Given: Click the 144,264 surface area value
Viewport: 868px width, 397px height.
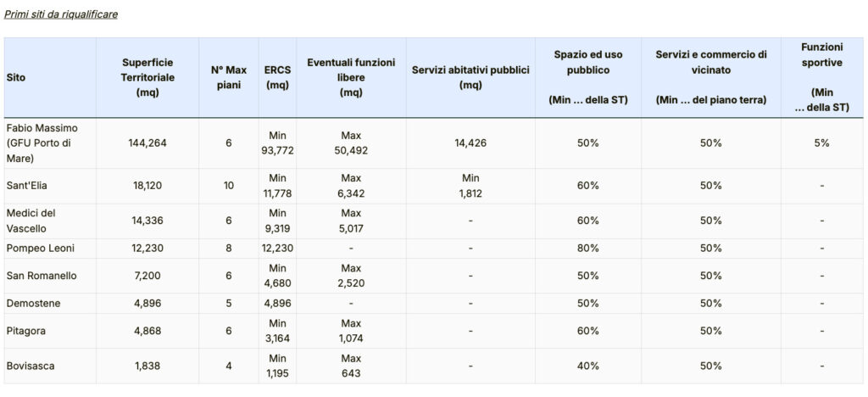Looking at the screenshot, I should click(x=147, y=143).
